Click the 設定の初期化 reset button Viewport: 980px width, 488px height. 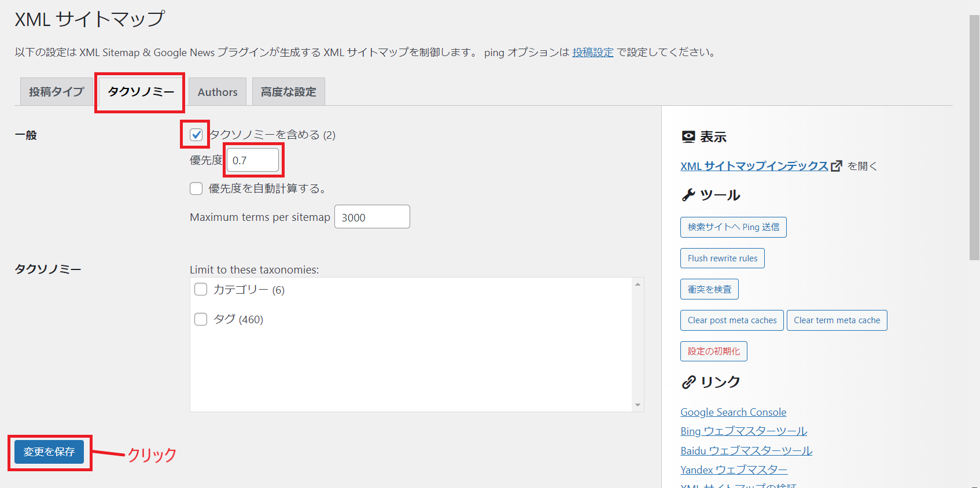point(713,352)
